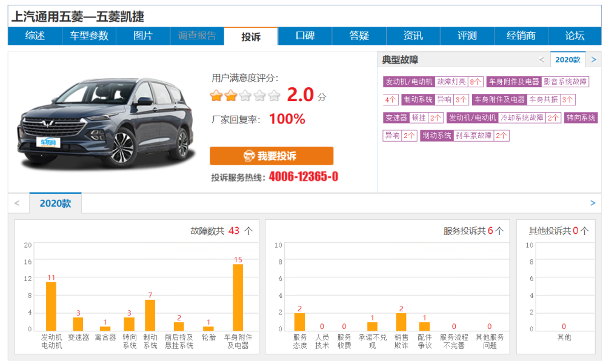Click the car photo thumbnail
This screenshot has height=364, width=606.
click(105, 123)
